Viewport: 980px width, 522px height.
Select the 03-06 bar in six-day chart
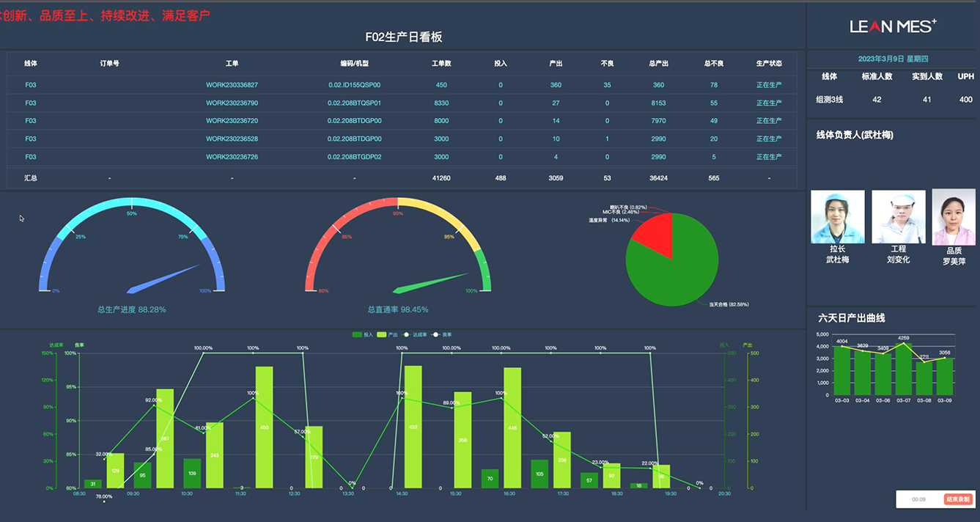coord(883,375)
